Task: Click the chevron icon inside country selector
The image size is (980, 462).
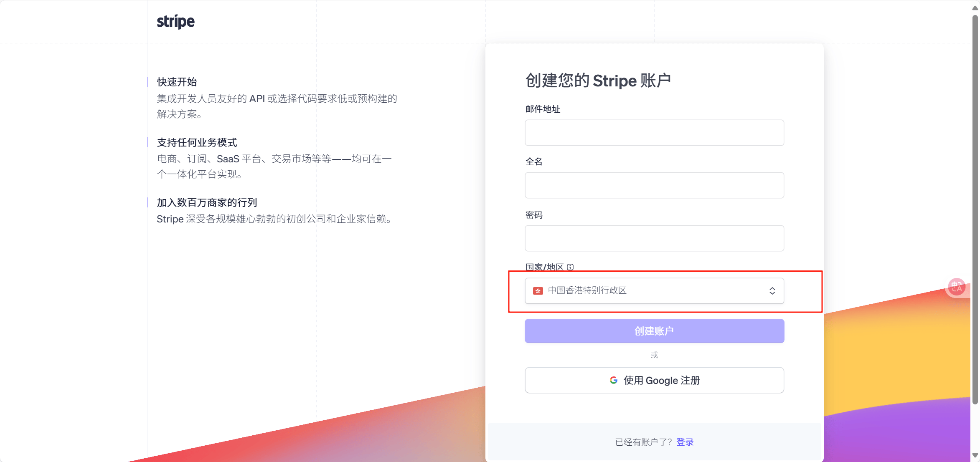Action: coord(772,291)
